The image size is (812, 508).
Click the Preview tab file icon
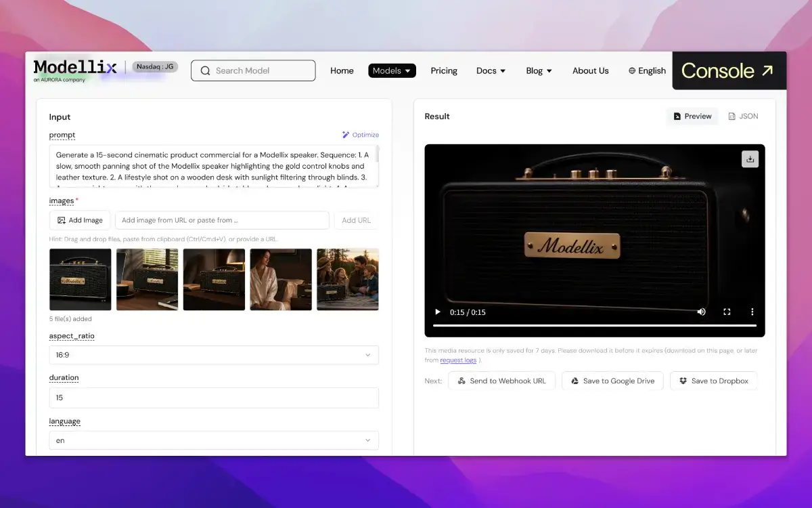coord(677,117)
